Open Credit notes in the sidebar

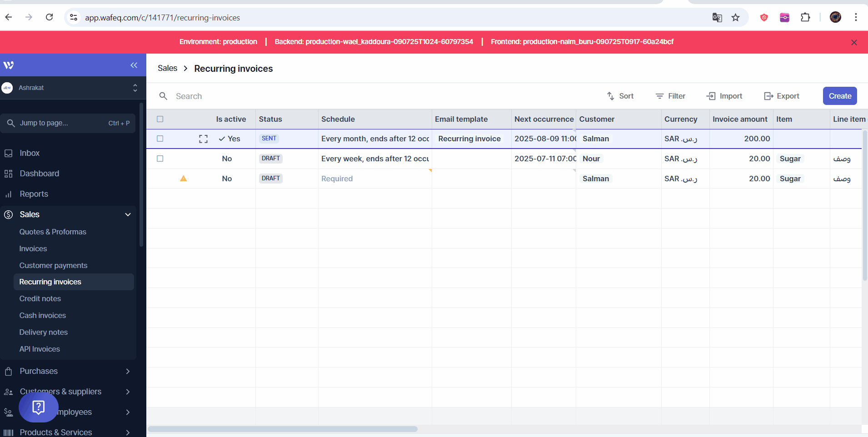pos(40,298)
